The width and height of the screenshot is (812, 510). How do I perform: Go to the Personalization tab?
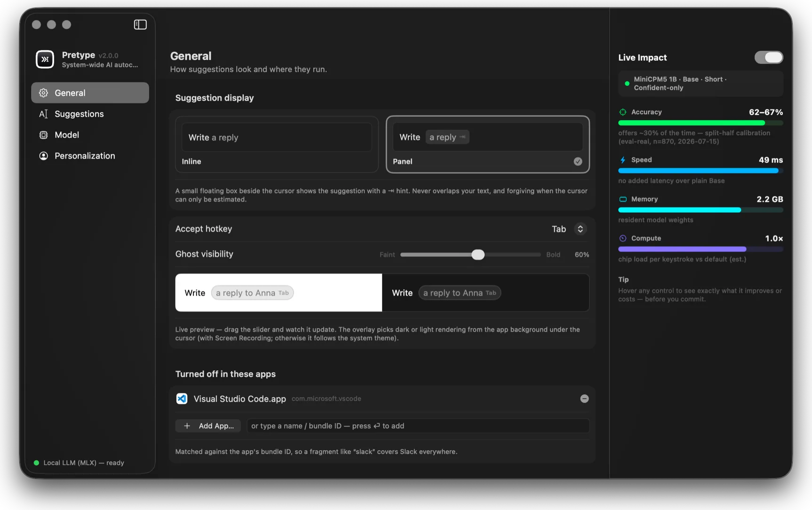coord(90,156)
